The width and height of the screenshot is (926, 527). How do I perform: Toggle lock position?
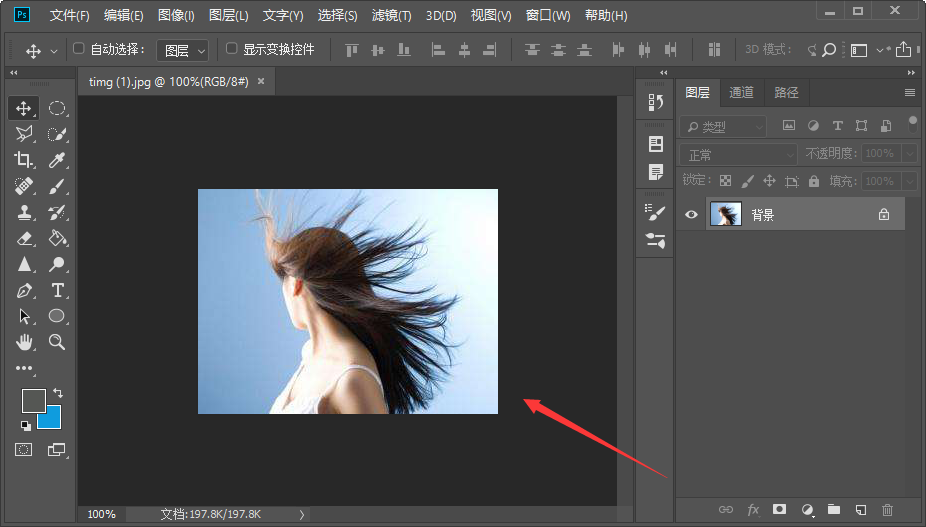tap(769, 181)
